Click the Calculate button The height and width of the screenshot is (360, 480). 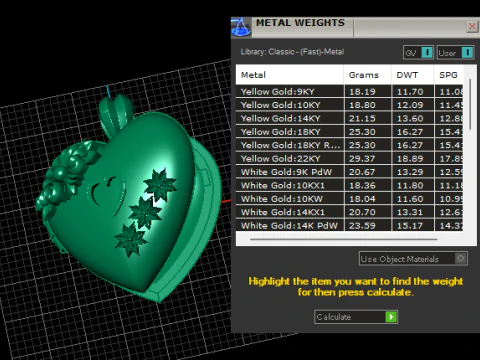pyautogui.click(x=356, y=317)
